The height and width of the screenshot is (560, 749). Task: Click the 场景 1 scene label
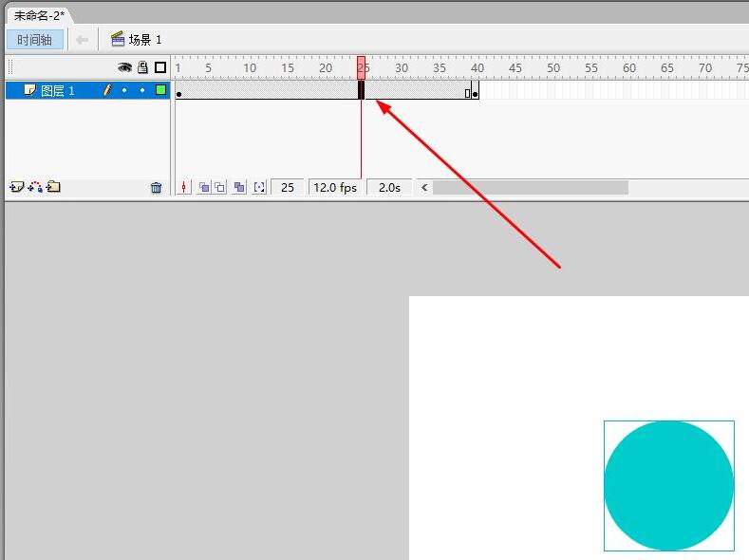click(x=145, y=40)
